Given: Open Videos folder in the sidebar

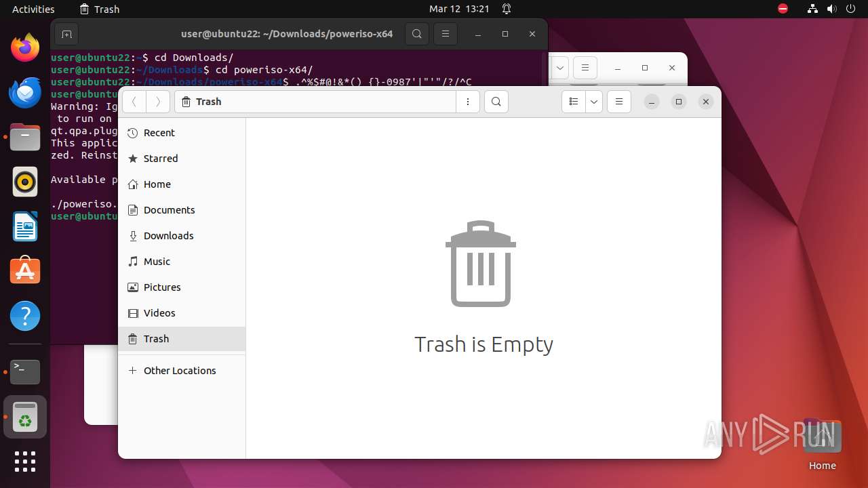Looking at the screenshot, I should (x=182, y=313).
